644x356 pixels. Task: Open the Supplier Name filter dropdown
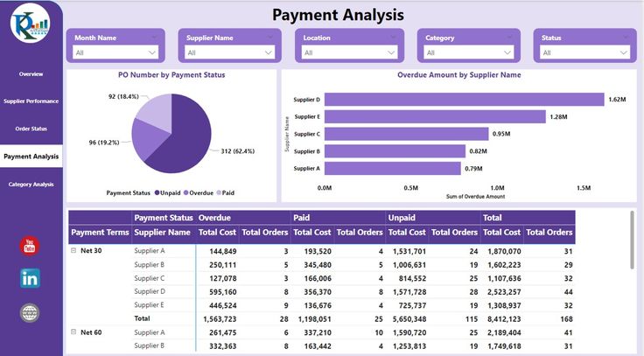click(x=229, y=52)
